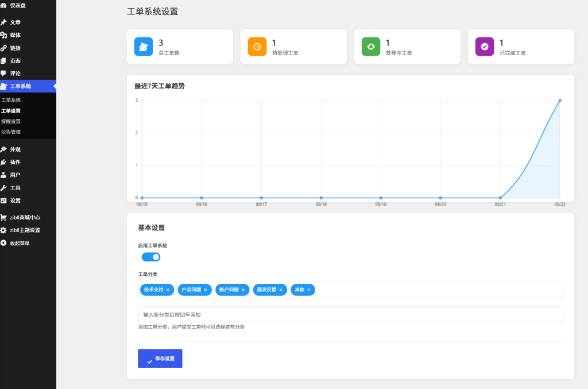The height and width of the screenshot is (389, 588).
Task: Click the 媒体 media icon
Action: click(x=3, y=35)
